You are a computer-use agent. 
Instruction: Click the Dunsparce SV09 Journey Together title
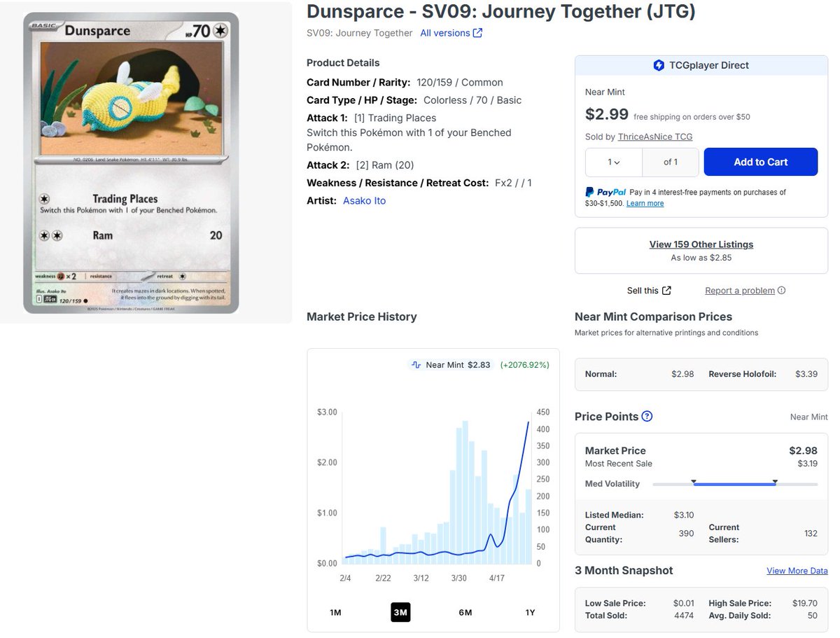point(501,11)
